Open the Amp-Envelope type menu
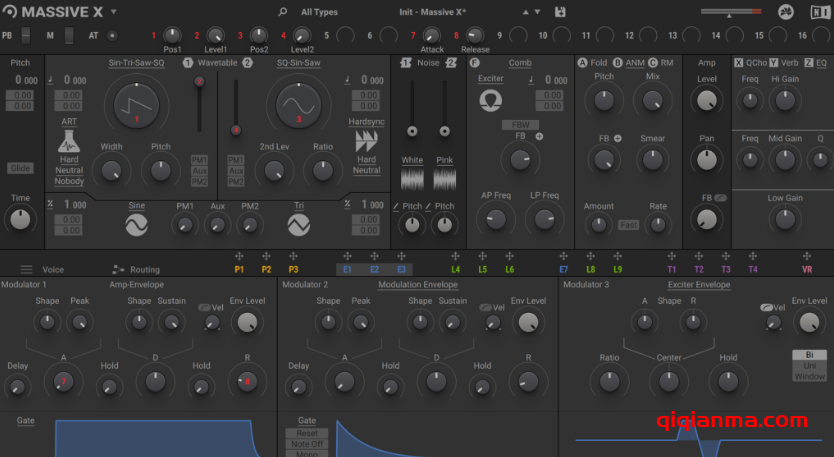Image resolution: width=834 pixels, height=457 pixels. [137, 285]
